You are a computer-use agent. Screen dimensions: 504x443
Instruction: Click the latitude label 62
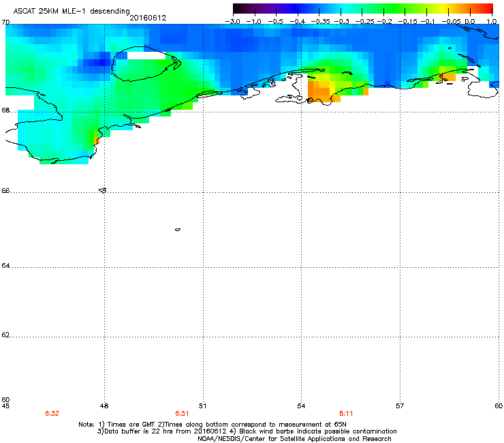(x=5, y=335)
